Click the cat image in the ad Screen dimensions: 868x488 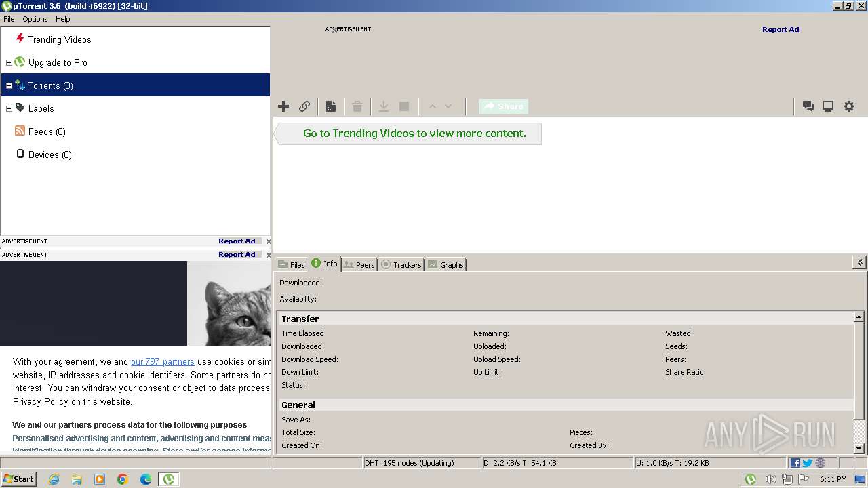tap(229, 304)
